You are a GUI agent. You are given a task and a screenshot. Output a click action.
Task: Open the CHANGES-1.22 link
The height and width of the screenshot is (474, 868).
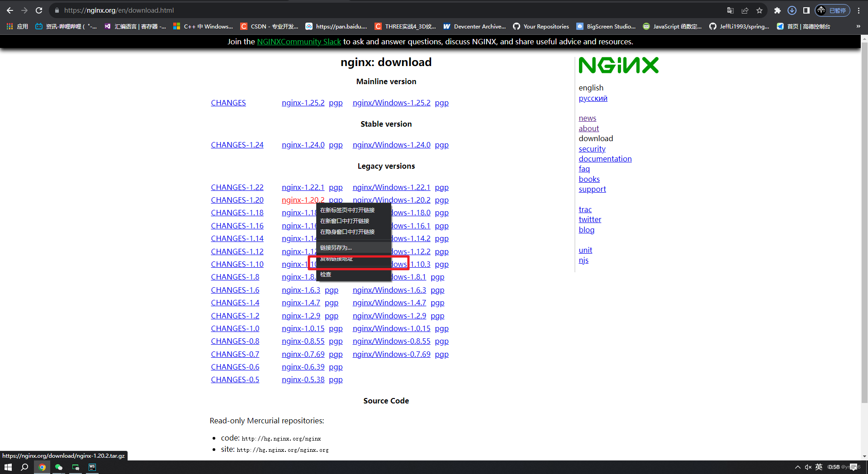(237, 187)
